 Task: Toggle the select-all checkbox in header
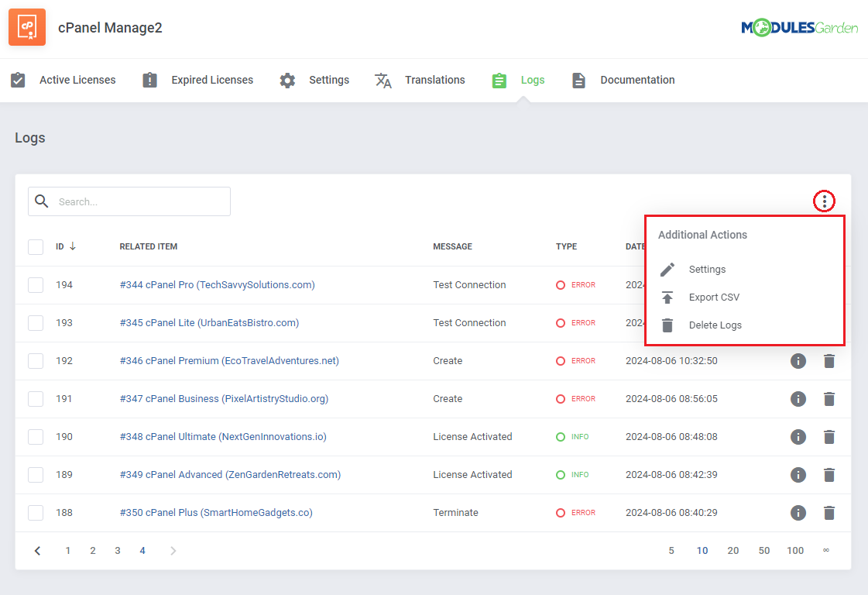pyautogui.click(x=36, y=246)
